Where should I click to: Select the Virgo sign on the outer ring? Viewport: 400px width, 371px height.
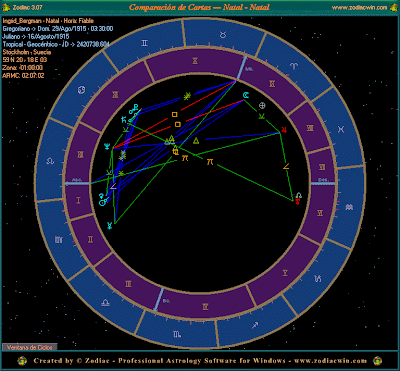click(x=59, y=239)
